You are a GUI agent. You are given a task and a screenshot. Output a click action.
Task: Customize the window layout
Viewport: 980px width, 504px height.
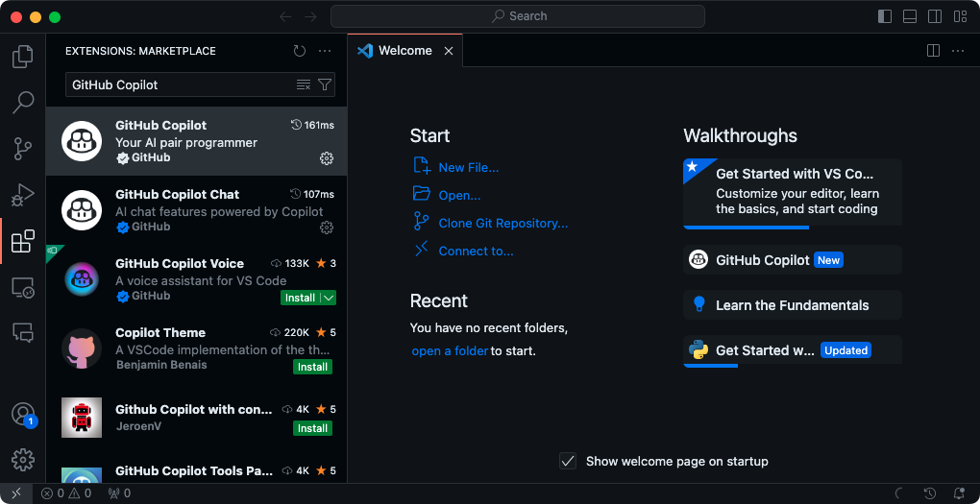click(960, 16)
